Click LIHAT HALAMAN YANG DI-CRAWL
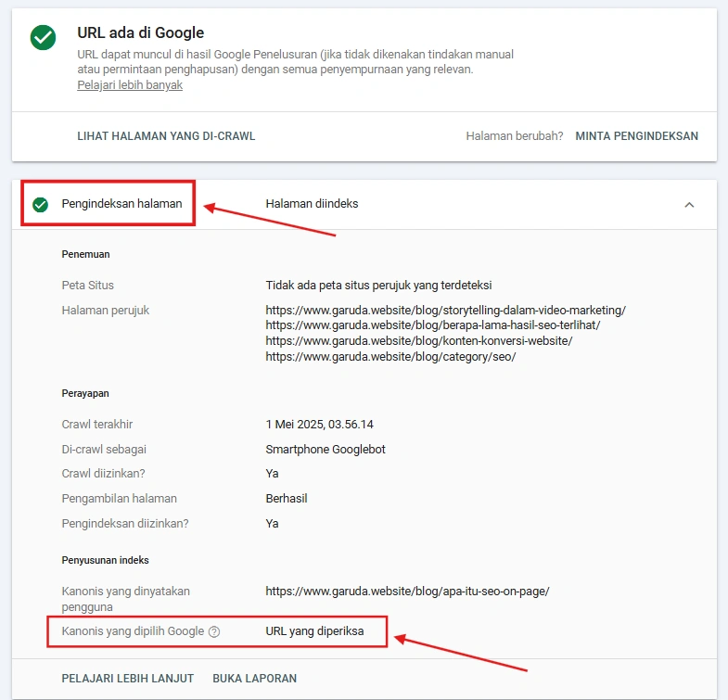Viewport: 728px width, 700px height. [166, 136]
